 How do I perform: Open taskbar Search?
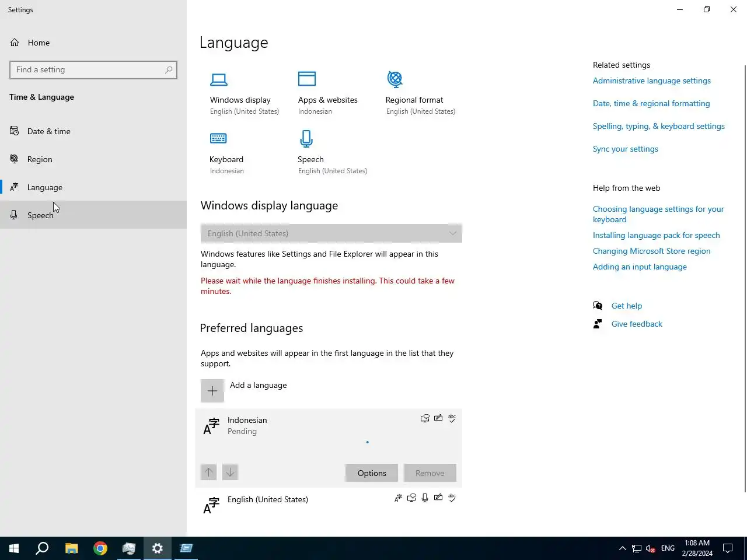coord(42,548)
